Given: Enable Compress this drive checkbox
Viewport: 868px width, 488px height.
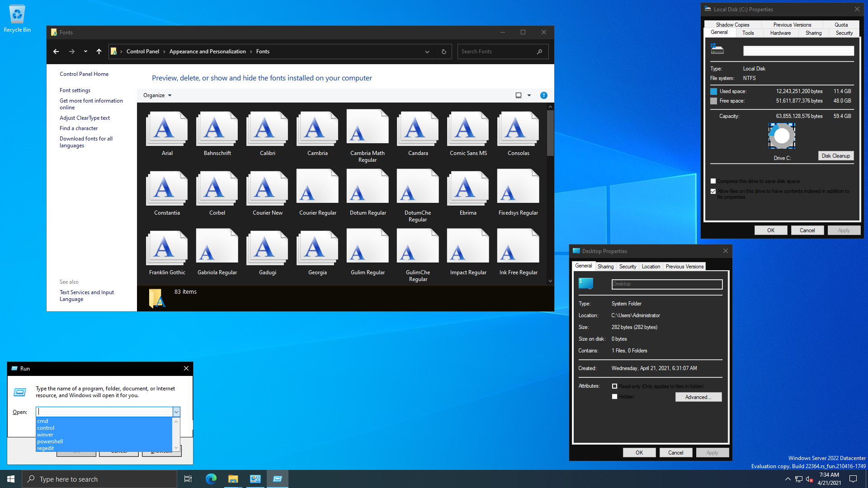Looking at the screenshot, I should coord(713,181).
